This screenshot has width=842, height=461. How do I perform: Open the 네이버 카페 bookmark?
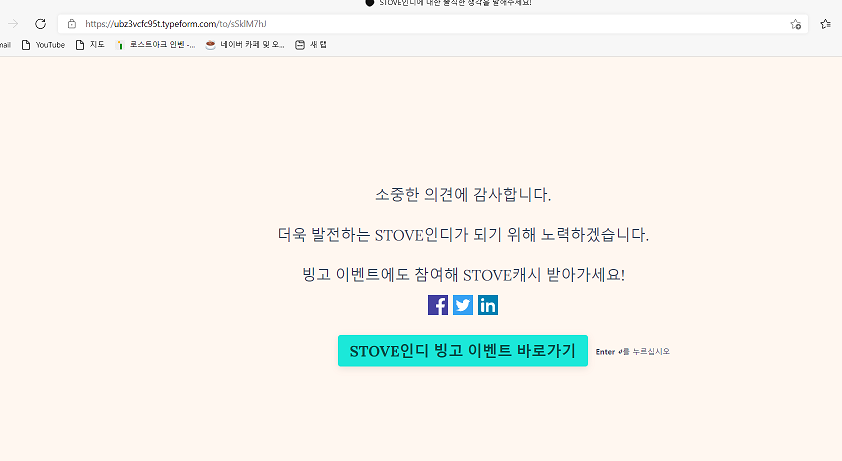tap(245, 45)
